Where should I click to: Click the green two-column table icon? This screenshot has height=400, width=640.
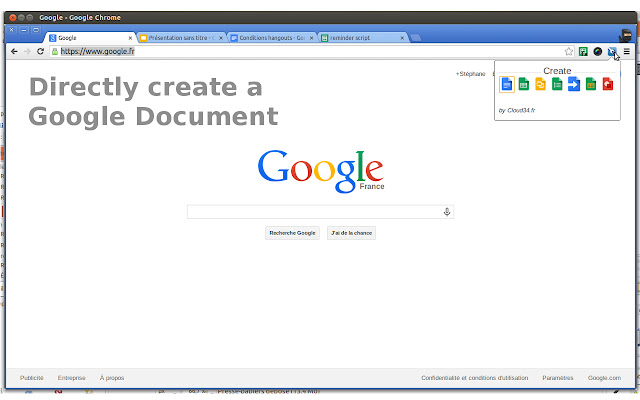591,84
